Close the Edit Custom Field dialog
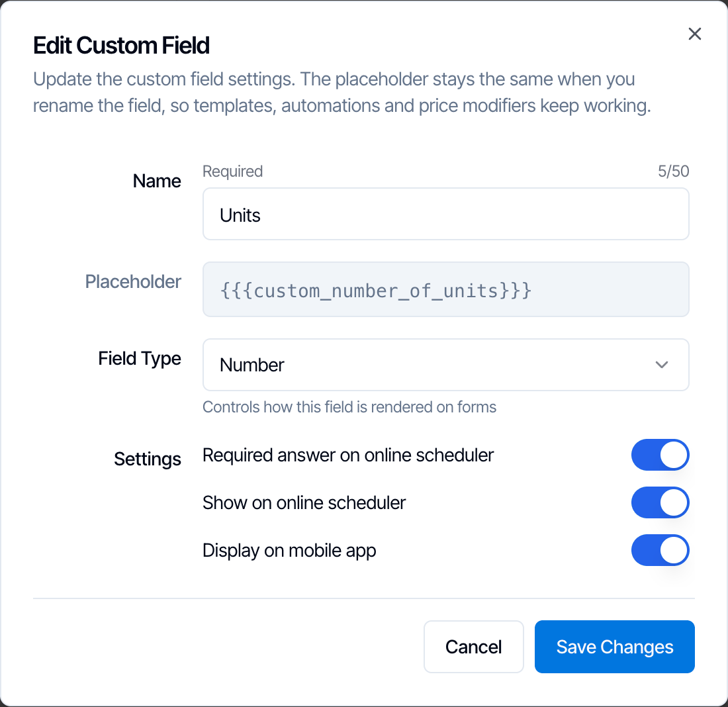This screenshot has width=728, height=707. pyautogui.click(x=694, y=34)
